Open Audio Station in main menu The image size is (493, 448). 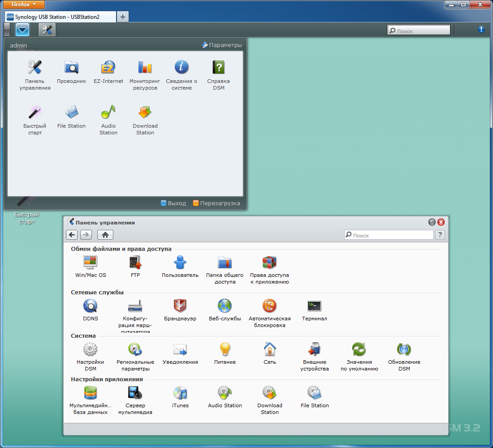108,120
